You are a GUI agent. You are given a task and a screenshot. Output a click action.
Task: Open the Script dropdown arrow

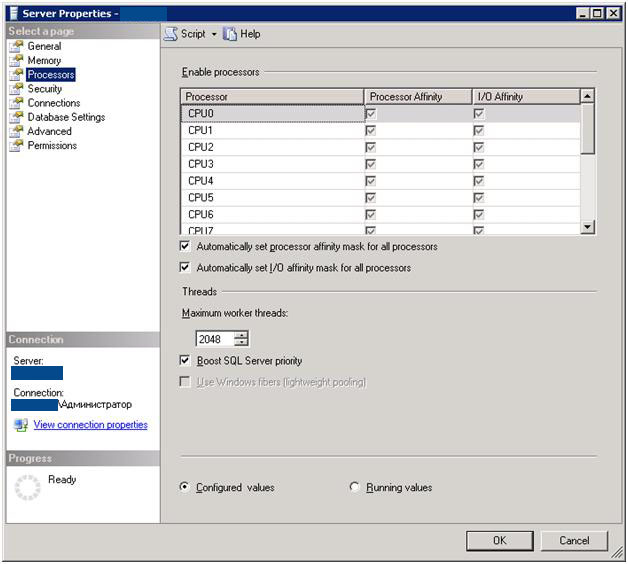pyautogui.click(x=213, y=34)
